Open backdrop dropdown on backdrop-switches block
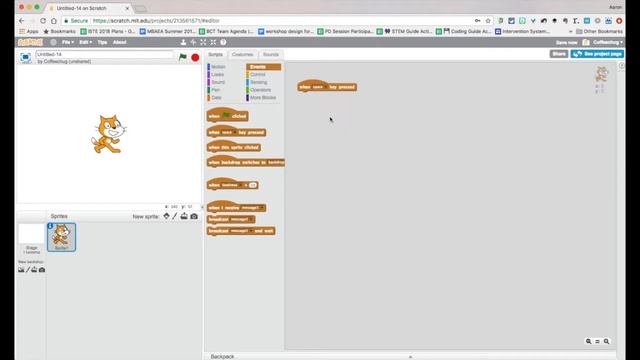 tap(277, 162)
